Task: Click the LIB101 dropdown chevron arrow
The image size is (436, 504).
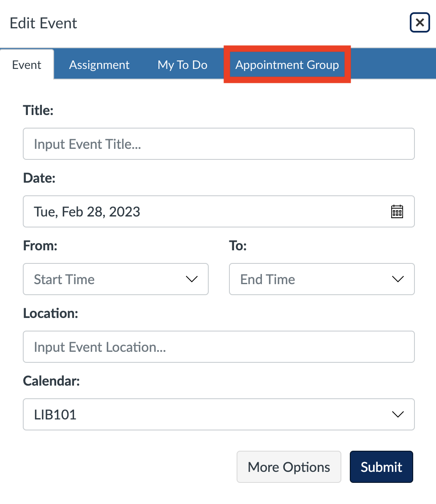Action: (x=398, y=414)
